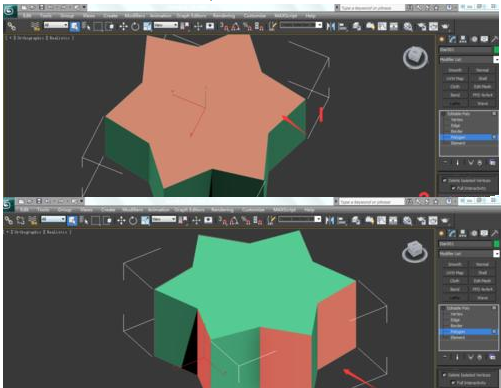
Task: Select the Select and Link tool in upper window
Action: click(11, 26)
